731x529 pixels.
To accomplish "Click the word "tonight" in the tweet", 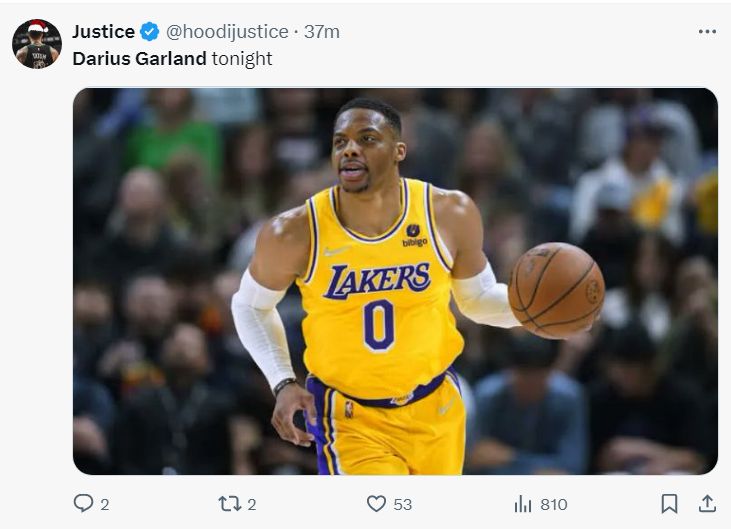I will [242, 58].
